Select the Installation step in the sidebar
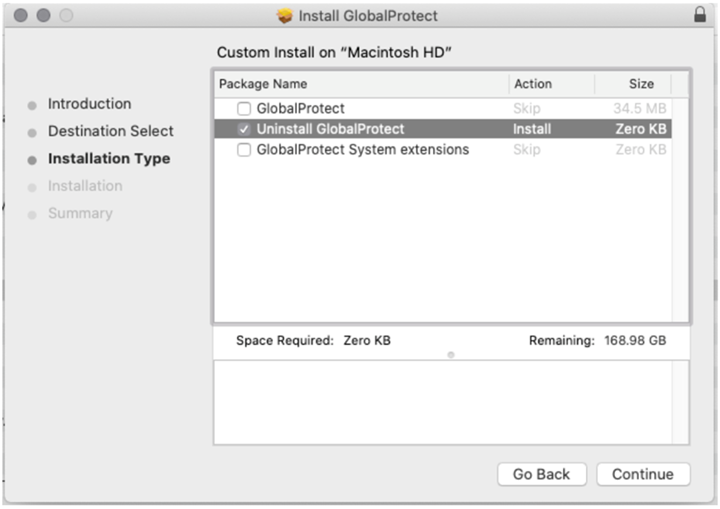The width and height of the screenshot is (720, 509). click(85, 186)
